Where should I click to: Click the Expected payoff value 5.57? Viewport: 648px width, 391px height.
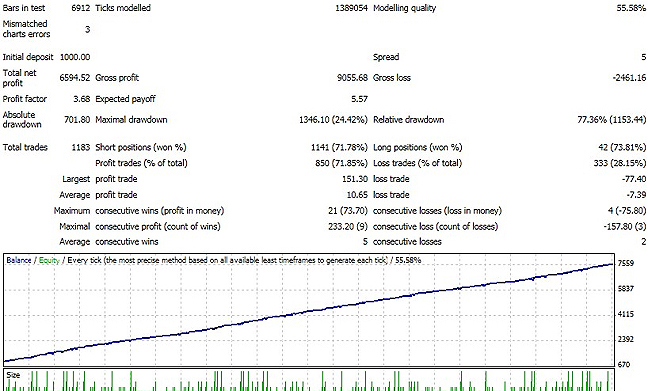tap(359, 99)
